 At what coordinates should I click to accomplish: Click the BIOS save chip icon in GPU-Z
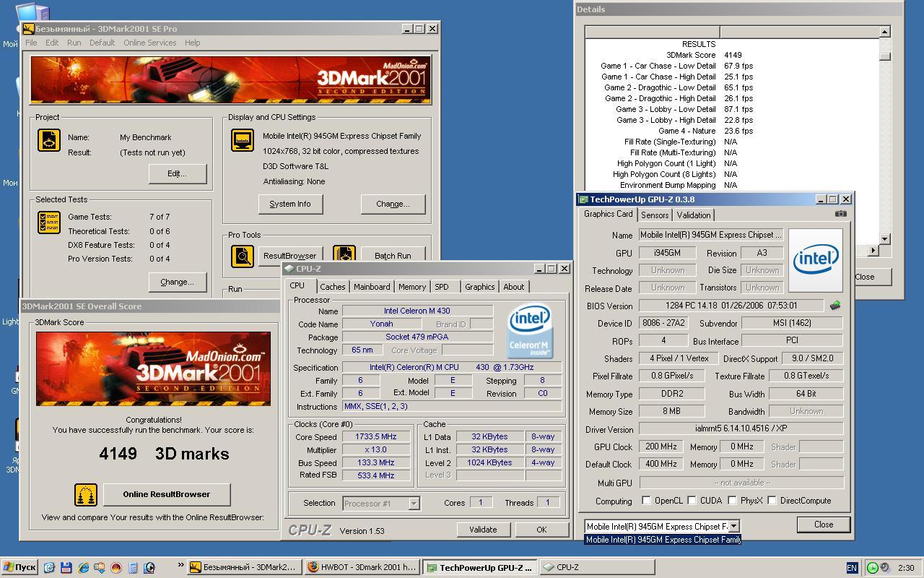835,306
